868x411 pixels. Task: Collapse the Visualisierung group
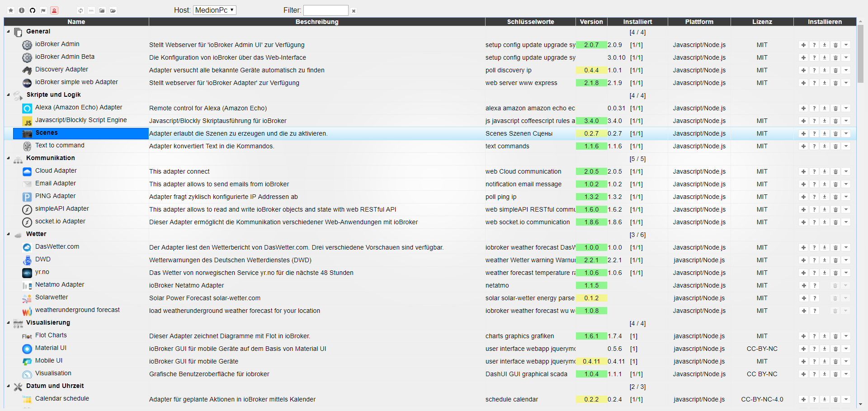tap(9, 323)
